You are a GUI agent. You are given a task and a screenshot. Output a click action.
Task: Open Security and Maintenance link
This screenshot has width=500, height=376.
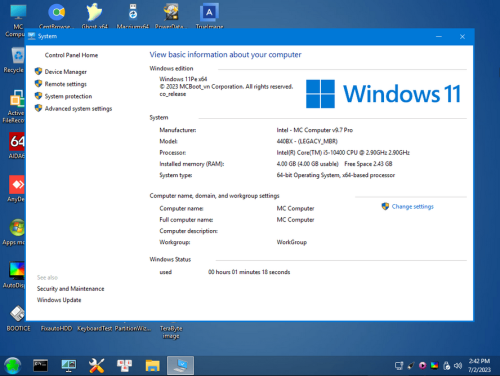(x=70, y=289)
